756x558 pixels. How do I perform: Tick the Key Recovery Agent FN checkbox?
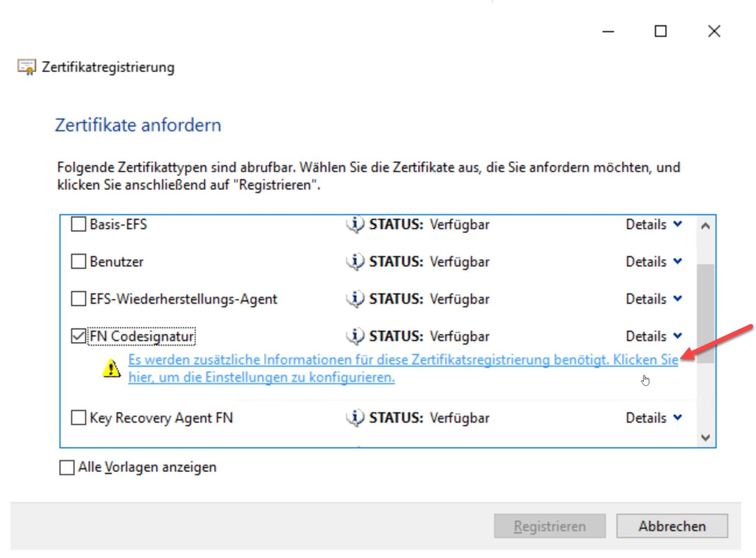click(78, 417)
